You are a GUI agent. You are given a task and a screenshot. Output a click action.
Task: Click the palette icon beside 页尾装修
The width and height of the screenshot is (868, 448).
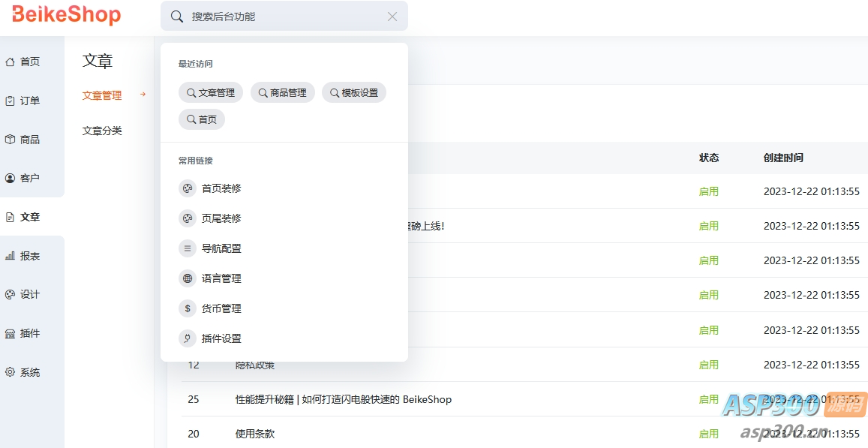[188, 218]
